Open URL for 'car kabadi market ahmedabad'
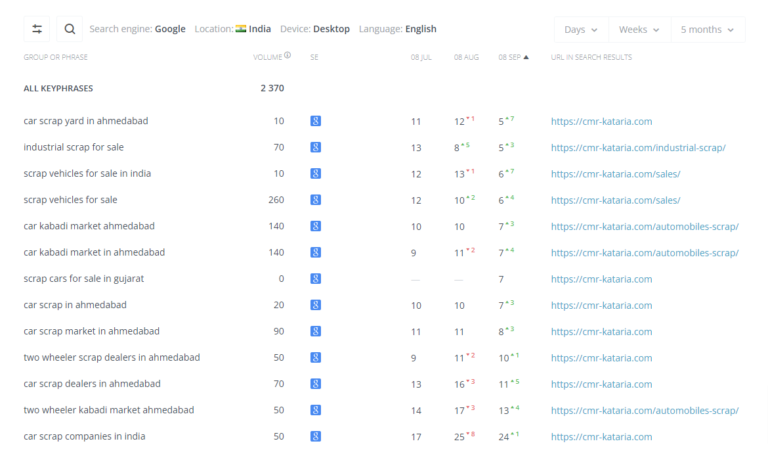Image resolution: width=768 pixels, height=456 pixels. pyautogui.click(x=644, y=226)
